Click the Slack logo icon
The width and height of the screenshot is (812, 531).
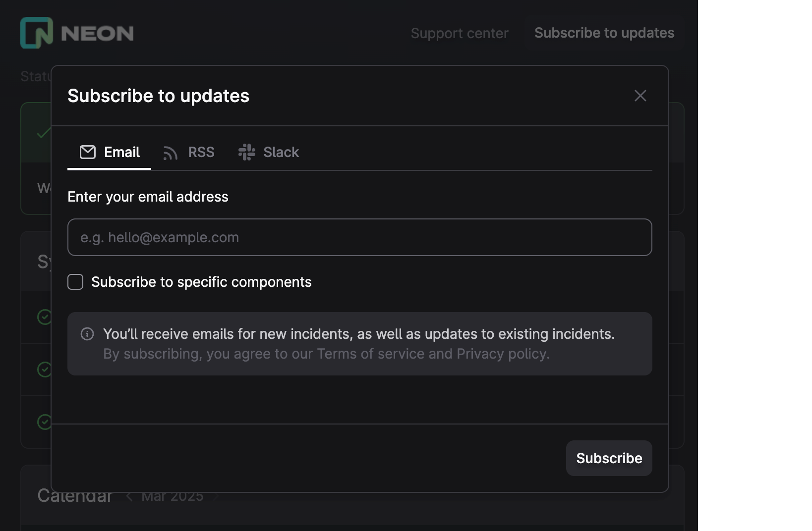(x=246, y=152)
